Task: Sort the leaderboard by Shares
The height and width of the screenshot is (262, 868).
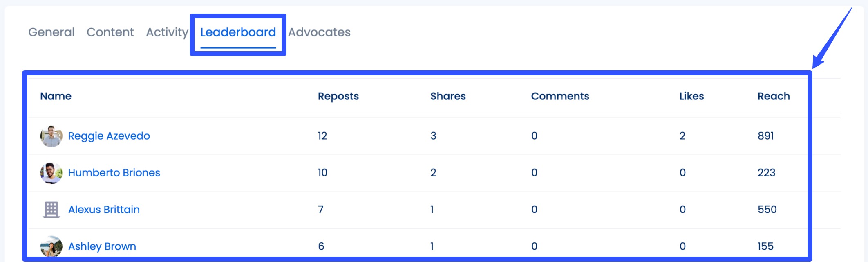Action: (x=448, y=96)
